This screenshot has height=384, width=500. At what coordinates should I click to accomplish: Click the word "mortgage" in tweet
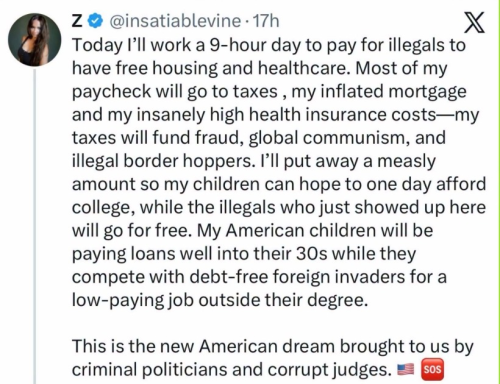pos(427,92)
